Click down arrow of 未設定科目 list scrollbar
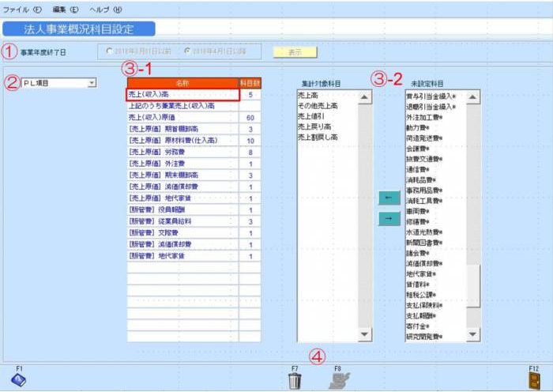553x392 pixels. click(473, 334)
